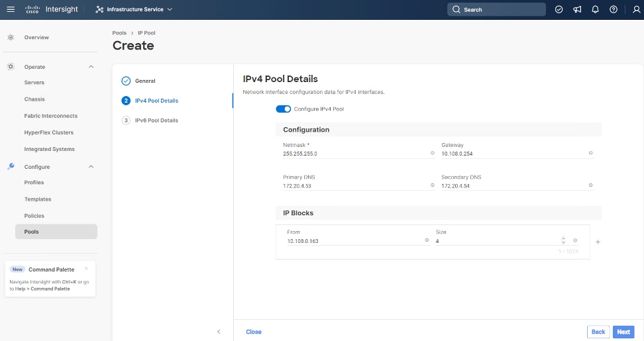Select Fabric Interconnects in the sidebar
644x341 pixels.
(50, 116)
